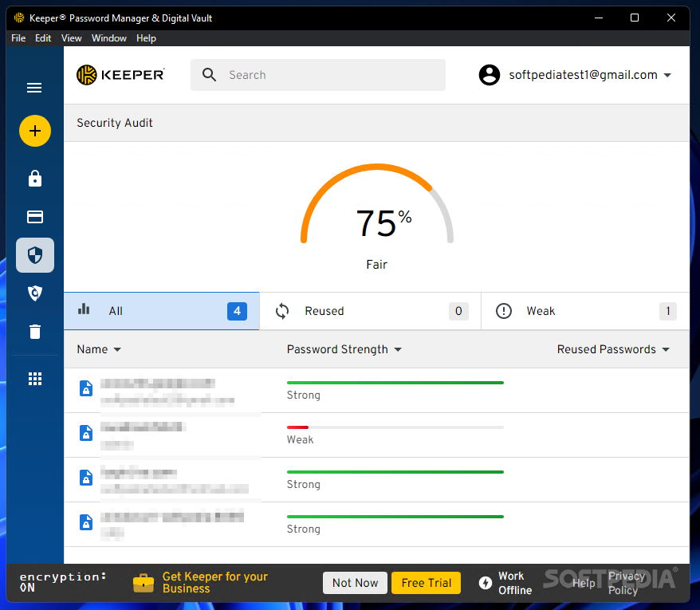Open the View menu
The image size is (700, 610).
click(x=72, y=38)
